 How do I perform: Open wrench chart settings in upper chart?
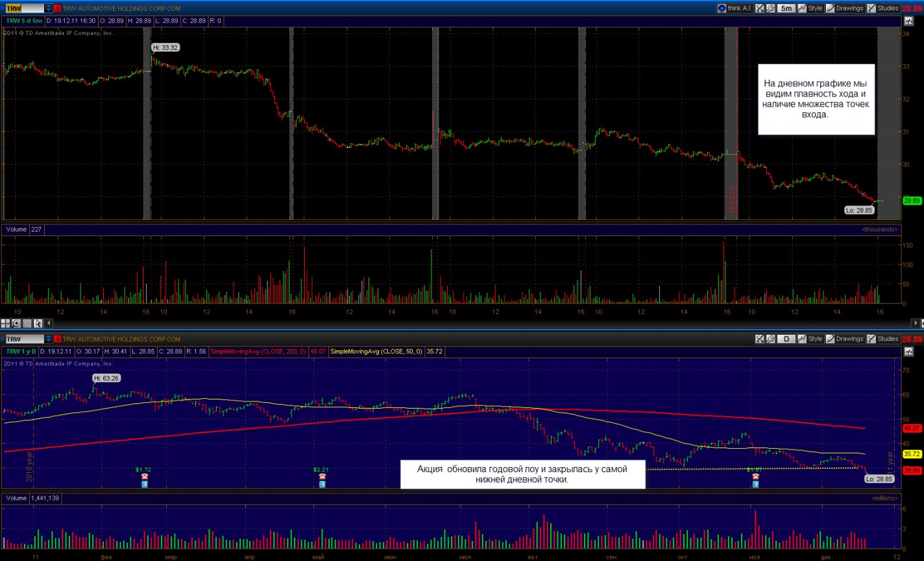point(771,8)
